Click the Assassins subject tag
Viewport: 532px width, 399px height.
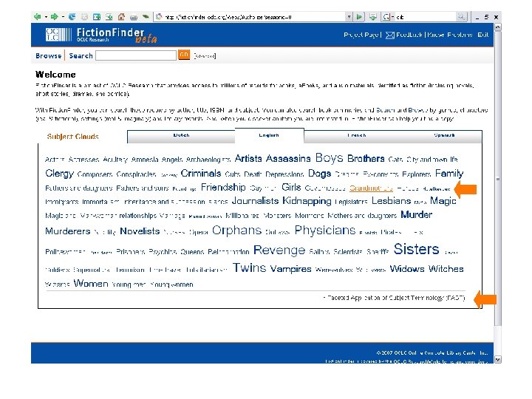[288, 158]
